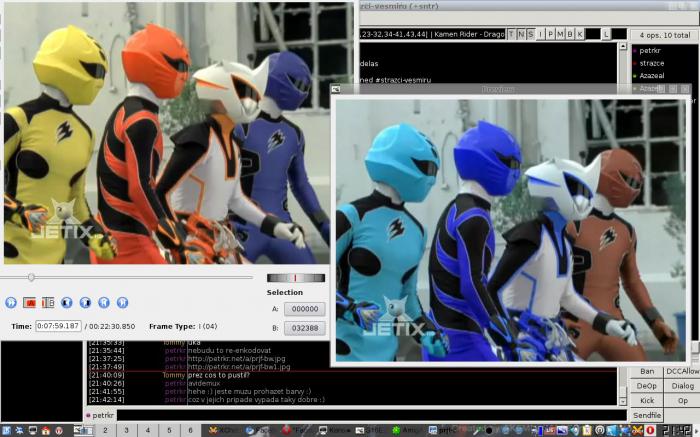
Task: Click the chat scrollbar down arrow near Kick
Action: click(623, 402)
